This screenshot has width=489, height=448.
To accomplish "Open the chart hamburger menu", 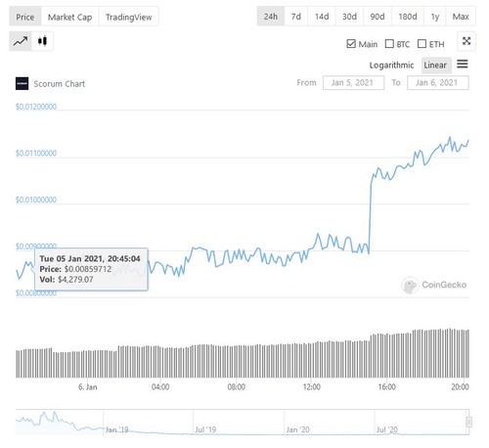I will pyautogui.click(x=463, y=64).
